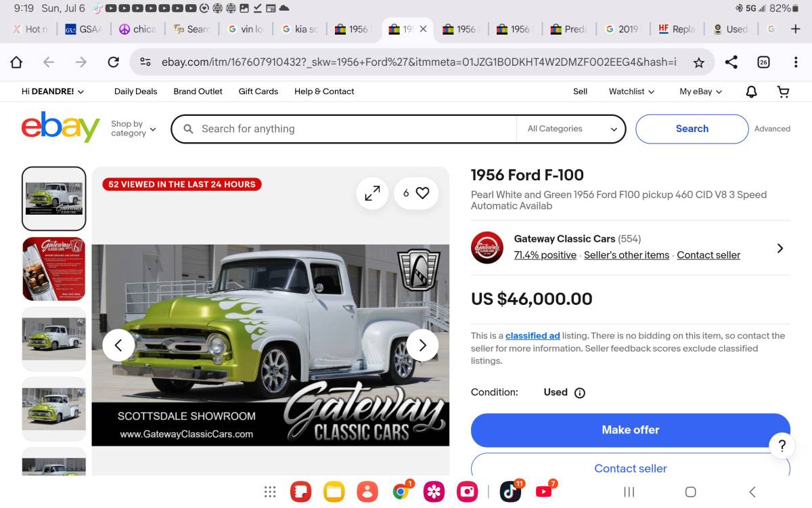Open the eBay shopping cart
Screen dimensions: 812x508
(x=783, y=91)
